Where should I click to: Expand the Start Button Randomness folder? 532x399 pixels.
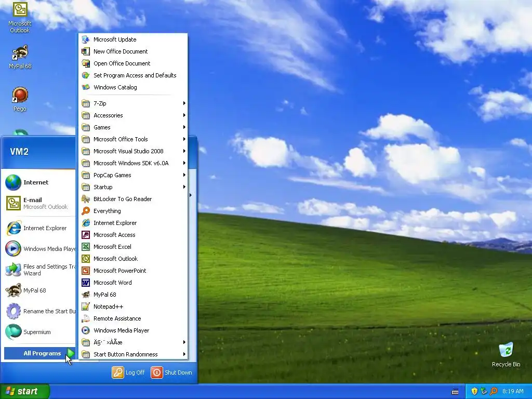(133, 354)
